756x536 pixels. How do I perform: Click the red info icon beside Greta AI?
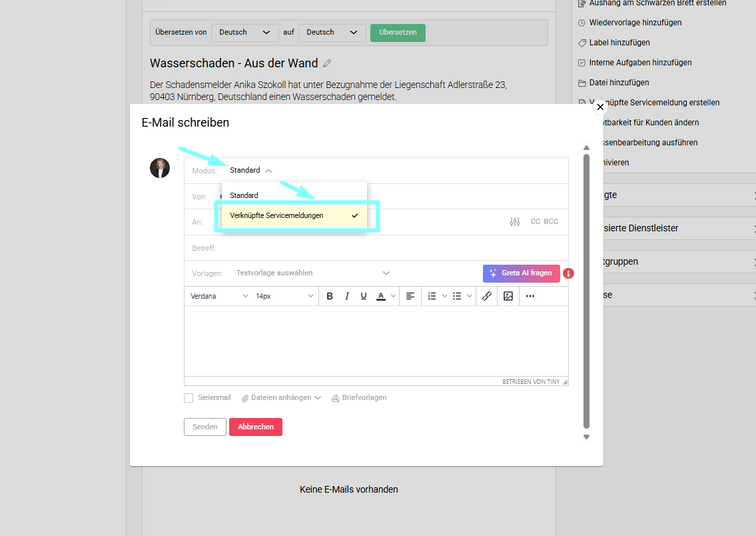[x=568, y=273]
